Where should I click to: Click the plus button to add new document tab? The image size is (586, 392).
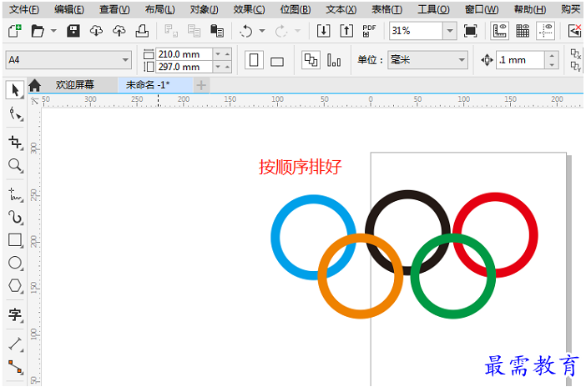201,86
